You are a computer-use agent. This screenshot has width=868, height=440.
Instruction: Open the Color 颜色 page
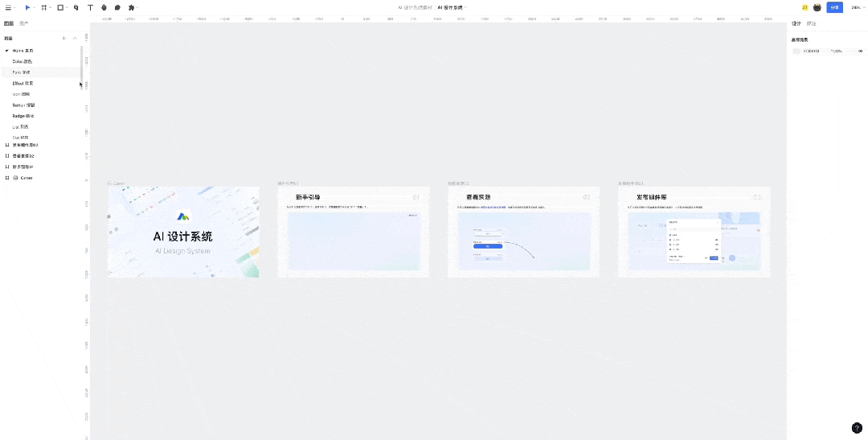(23, 61)
